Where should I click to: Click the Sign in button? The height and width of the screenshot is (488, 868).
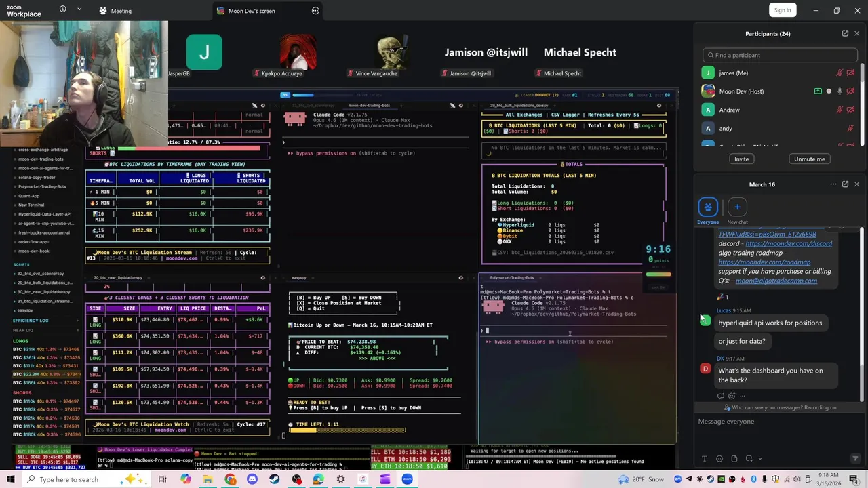click(783, 10)
